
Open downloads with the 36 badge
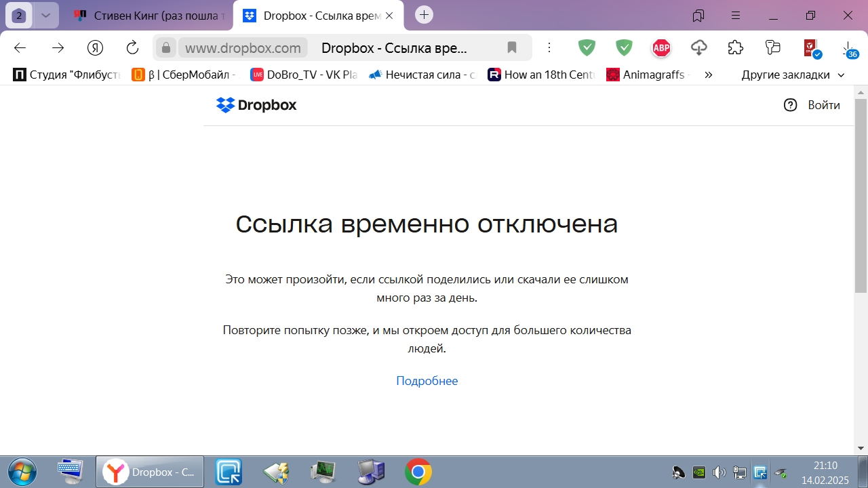pos(850,49)
